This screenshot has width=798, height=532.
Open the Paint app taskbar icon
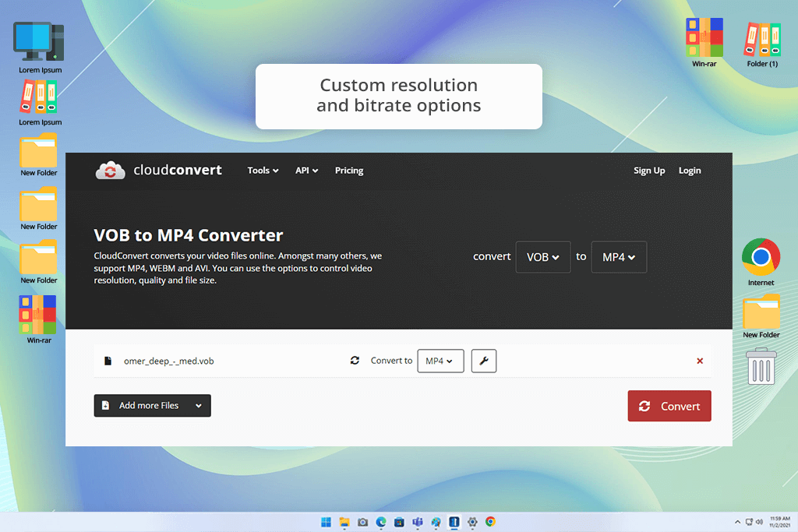coord(436,522)
